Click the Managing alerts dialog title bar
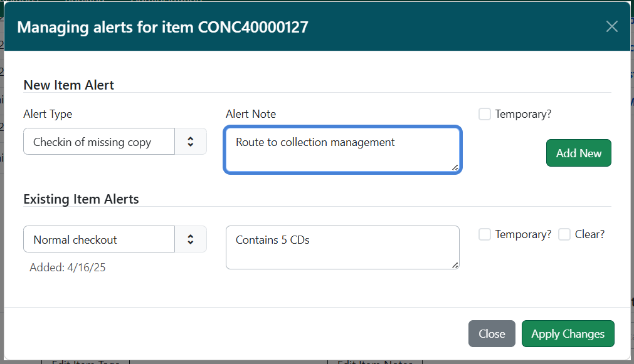 tap(163, 27)
